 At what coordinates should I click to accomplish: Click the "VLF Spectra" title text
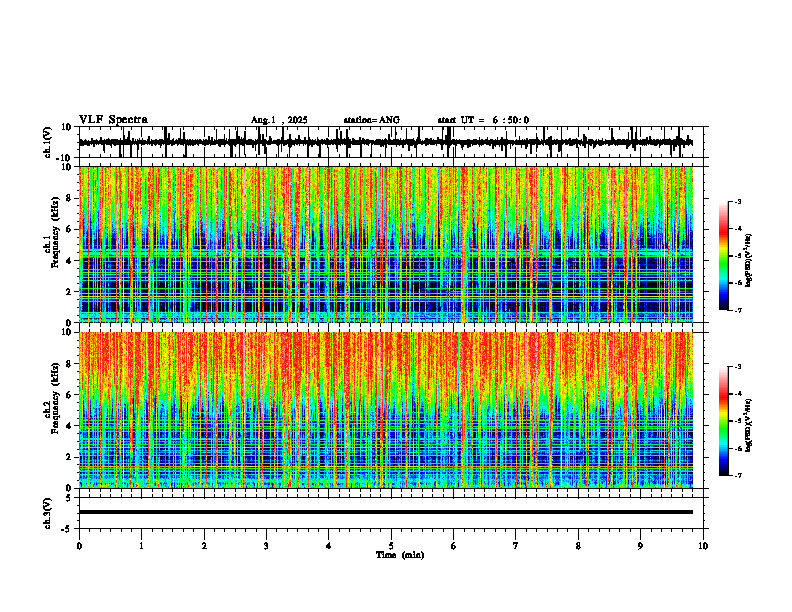pos(113,120)
